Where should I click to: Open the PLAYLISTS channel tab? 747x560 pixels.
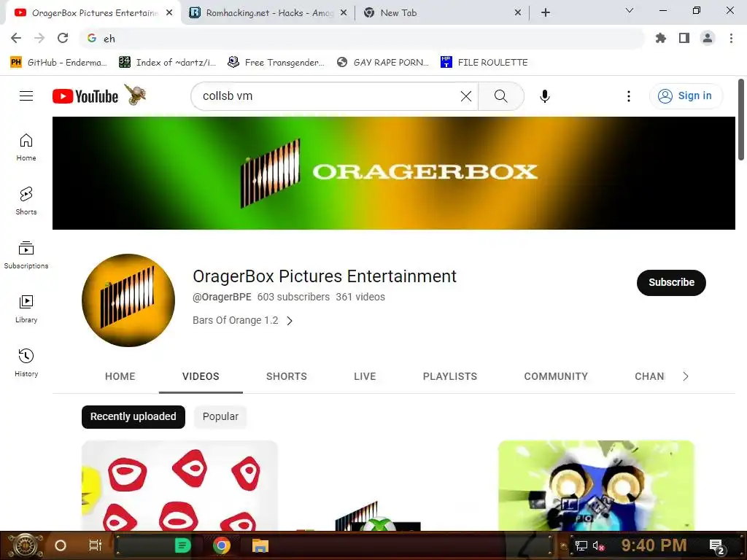pyautogui.click(x=449, y=376)
